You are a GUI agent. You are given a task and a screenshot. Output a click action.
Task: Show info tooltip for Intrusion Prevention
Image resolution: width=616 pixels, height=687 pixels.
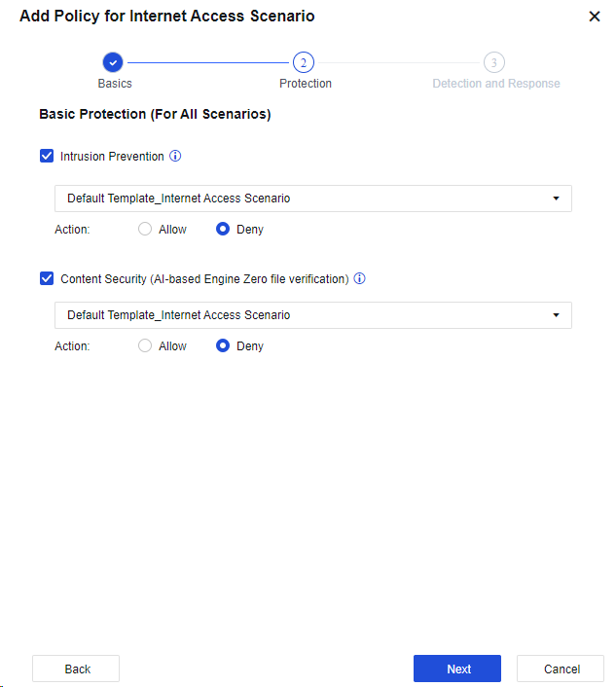175,156
